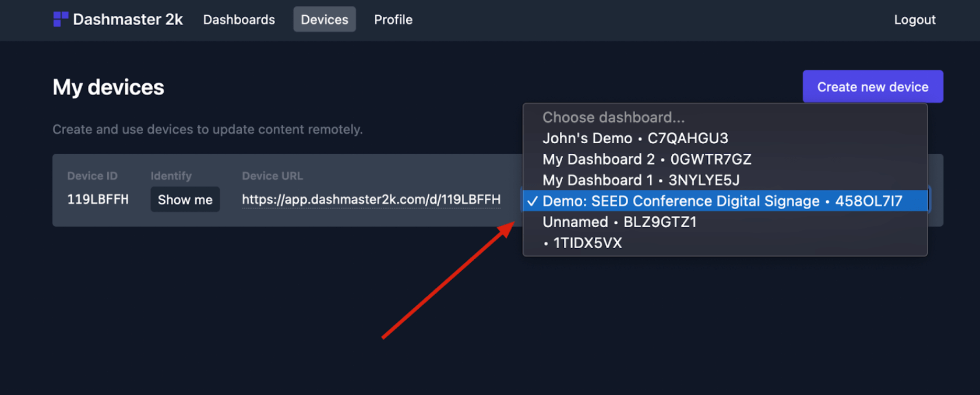Click the Show me identify button
Image resolution: width=980 pixels, height=395 pixels.
point(185,199)
